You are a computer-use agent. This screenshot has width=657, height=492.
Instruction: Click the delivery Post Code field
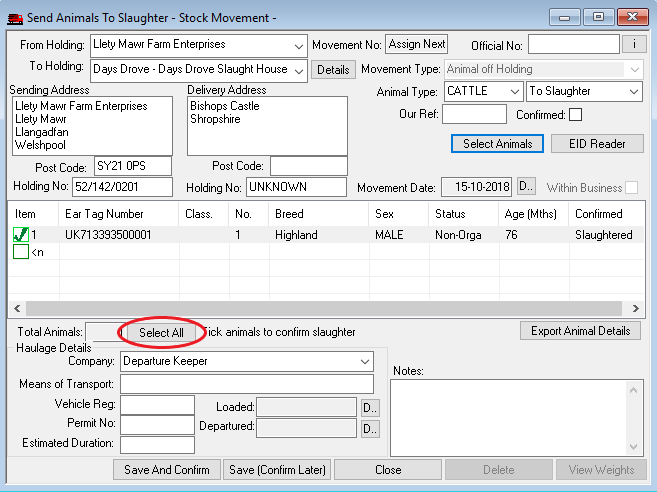coord(309,166)
